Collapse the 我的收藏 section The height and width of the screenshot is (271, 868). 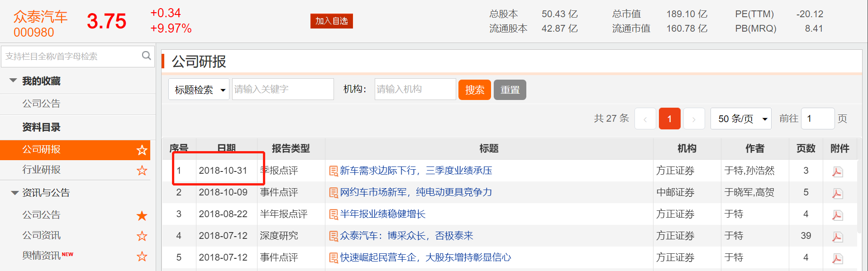pos(13,81)
